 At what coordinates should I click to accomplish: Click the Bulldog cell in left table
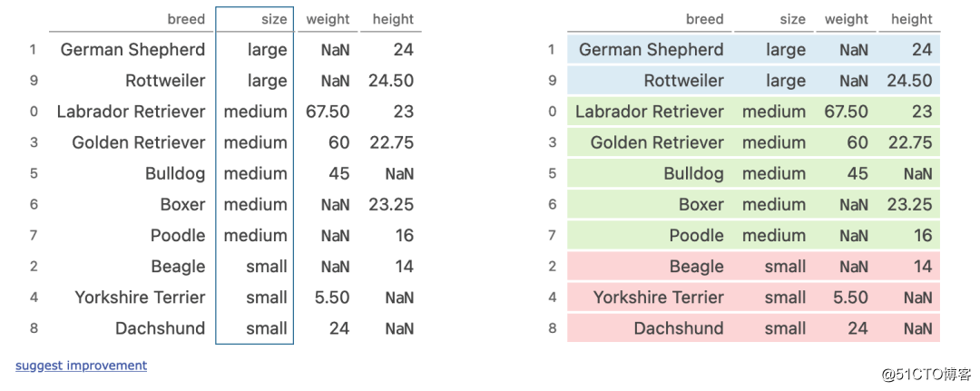[x=175, y=173]
